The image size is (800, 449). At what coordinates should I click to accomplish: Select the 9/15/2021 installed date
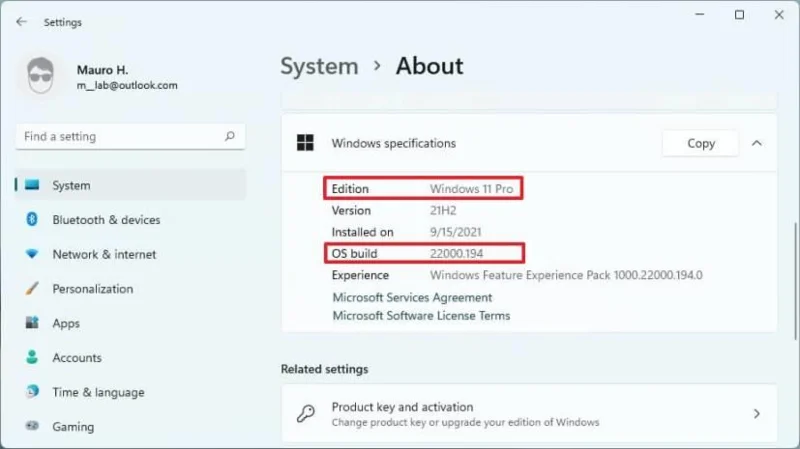(455, 232)
